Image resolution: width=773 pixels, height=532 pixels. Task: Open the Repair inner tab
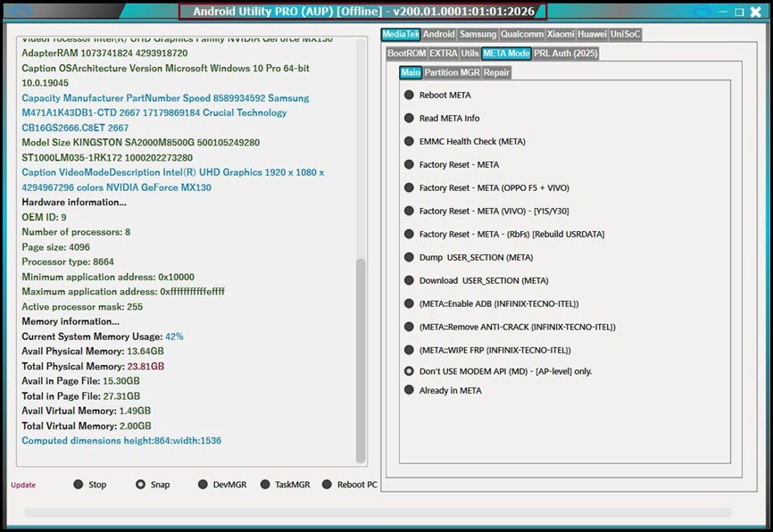496,72
